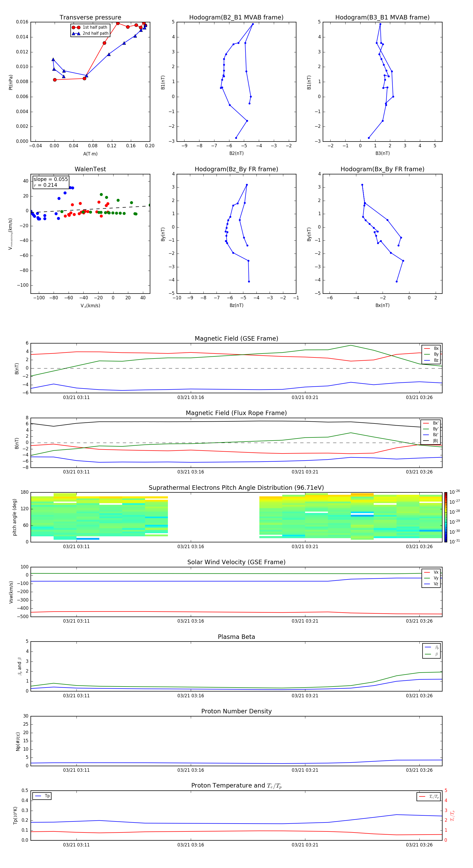
Task: Click the Suprathermal Electrons Pitch Angle Distribution title
Action: tap(236, 488)
